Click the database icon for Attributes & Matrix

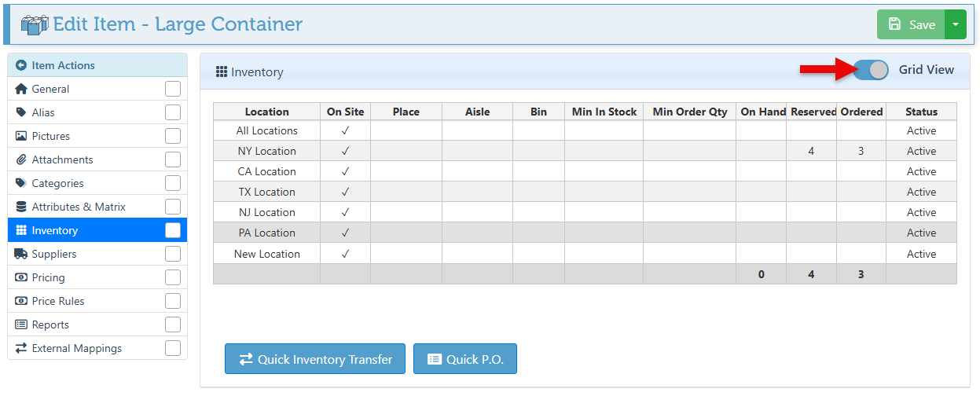coord(21,207)
